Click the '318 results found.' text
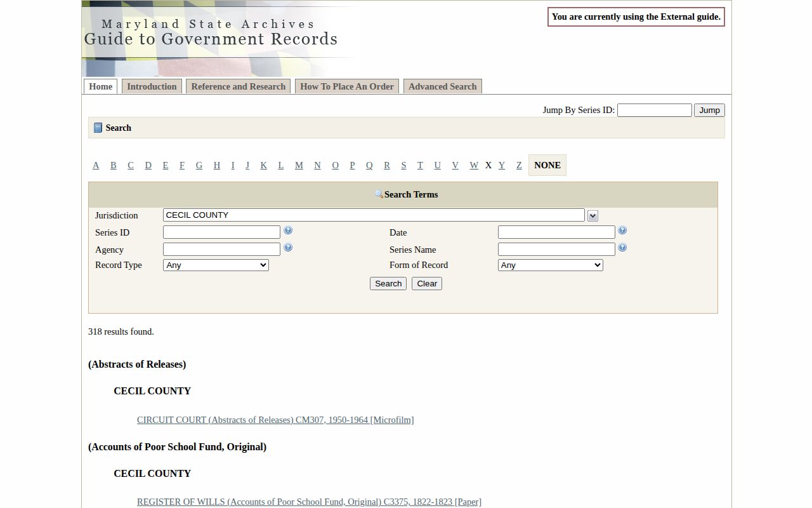The image size is (812, 508). (x=121, y=331)
